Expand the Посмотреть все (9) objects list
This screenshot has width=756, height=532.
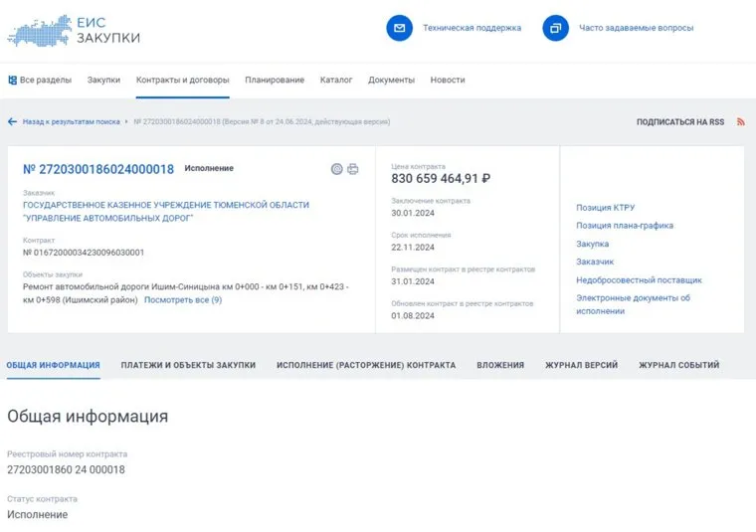click(x=183, y=299)
